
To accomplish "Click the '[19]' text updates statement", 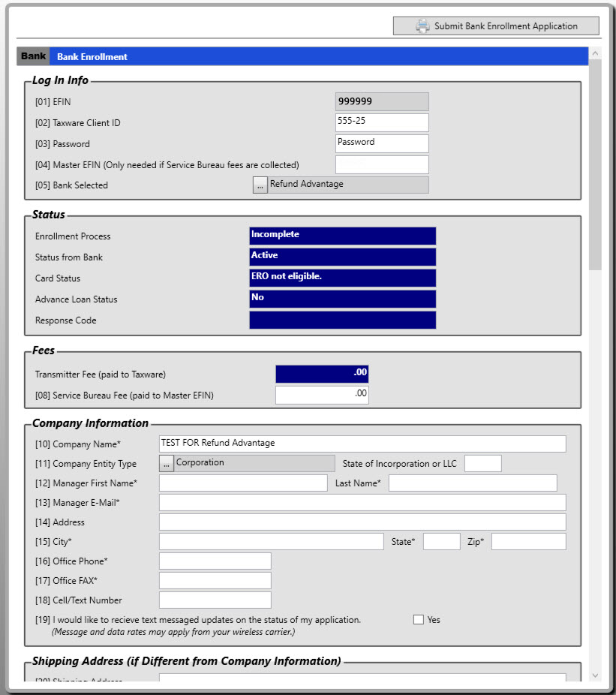I will coord(198,620).
